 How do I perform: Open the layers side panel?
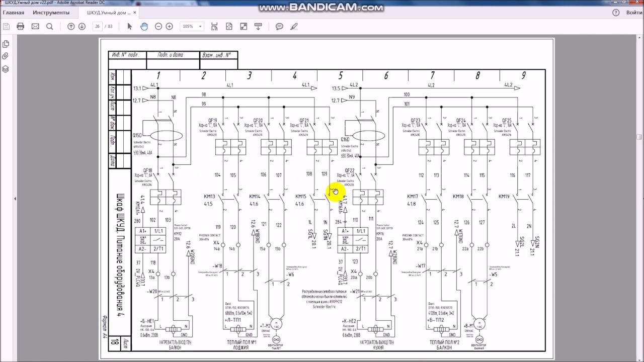tap(6, 69)
